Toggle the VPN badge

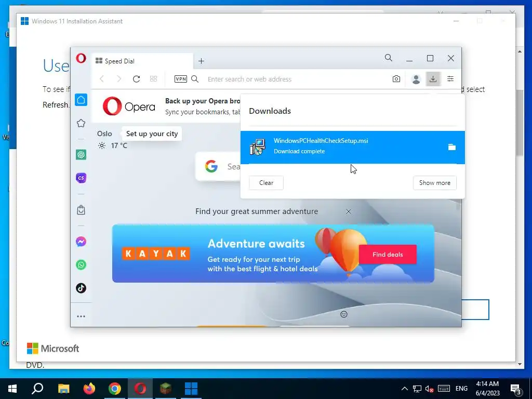180,79
